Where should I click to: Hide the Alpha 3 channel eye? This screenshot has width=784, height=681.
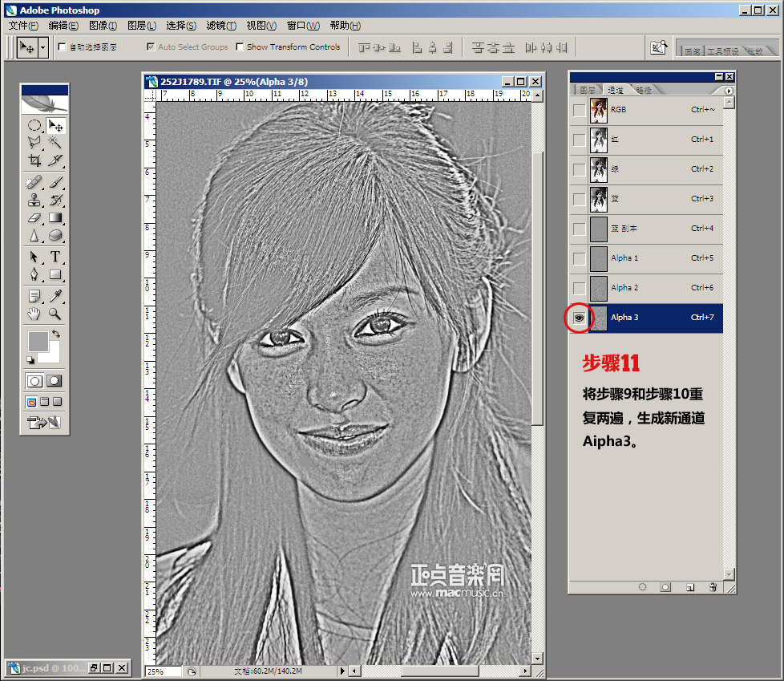(x=579, y=318)
